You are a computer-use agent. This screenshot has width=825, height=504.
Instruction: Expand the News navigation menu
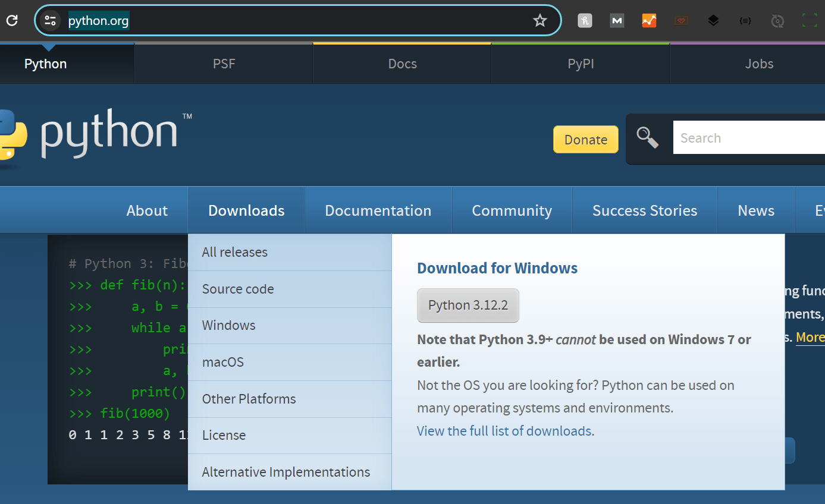coord(756,210)
